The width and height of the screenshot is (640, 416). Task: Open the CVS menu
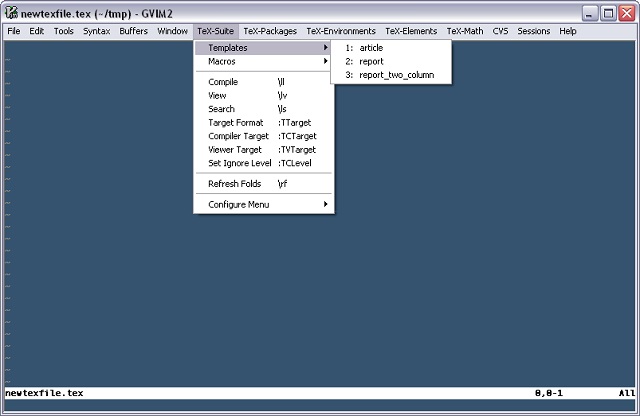coord(500,31)
